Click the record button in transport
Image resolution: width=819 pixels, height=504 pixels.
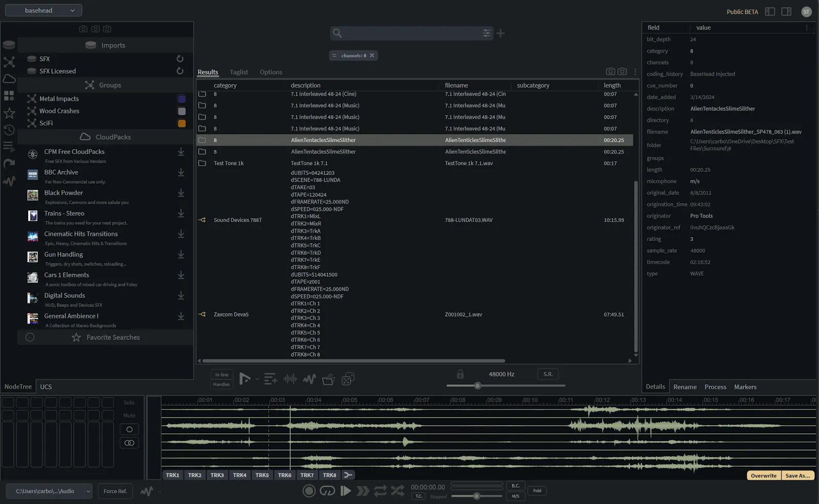click(309, 491)
